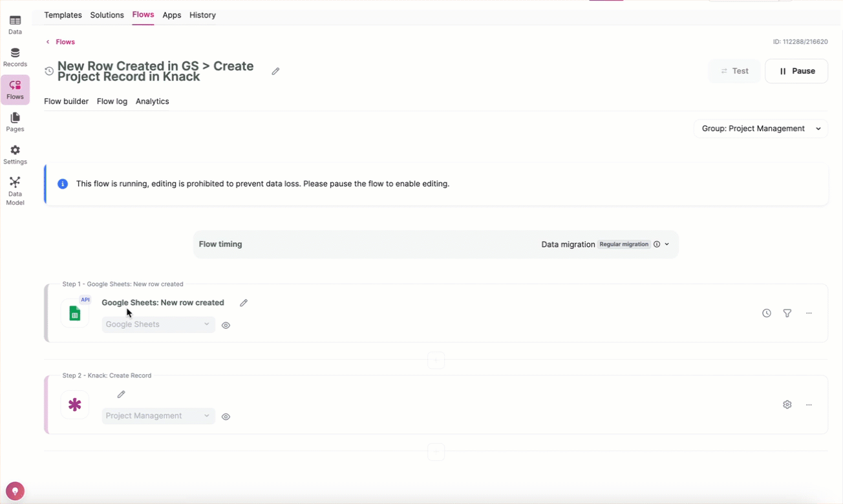
Task: Rename Step 2 using pencil icon
Action: click(x=121, y=394)
